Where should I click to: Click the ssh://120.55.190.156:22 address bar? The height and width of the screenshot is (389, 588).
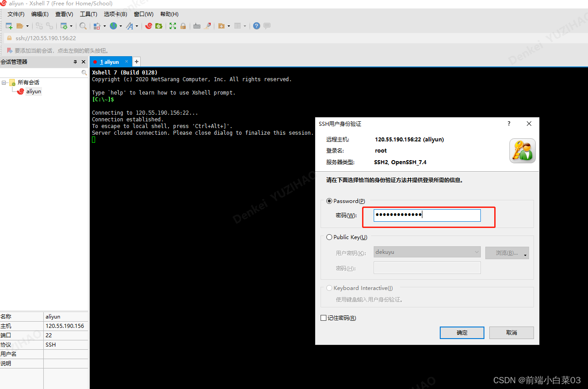pyautogui.click(x=295, y=38)
